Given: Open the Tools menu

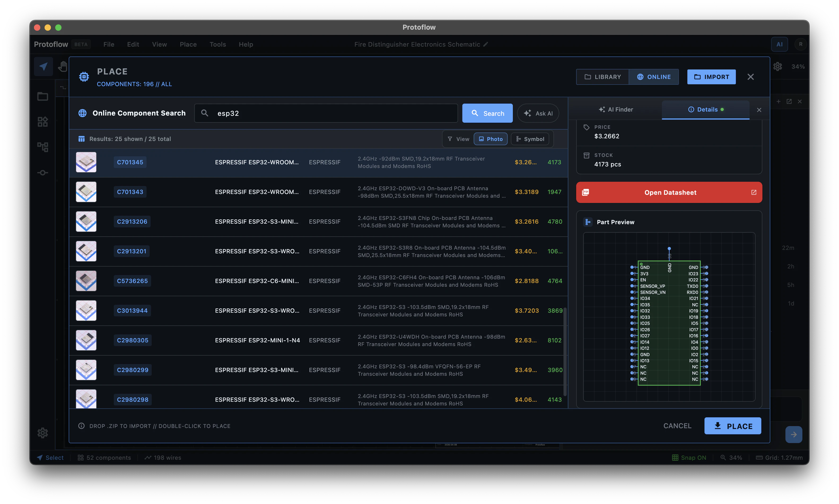Looking at the screenshot, I should click(217, 44).
